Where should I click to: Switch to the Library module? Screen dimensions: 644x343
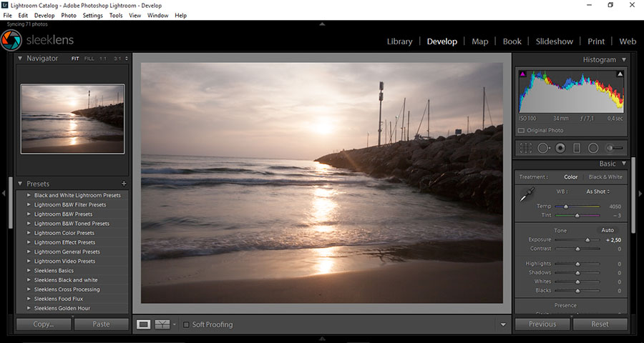coord(399,41)
